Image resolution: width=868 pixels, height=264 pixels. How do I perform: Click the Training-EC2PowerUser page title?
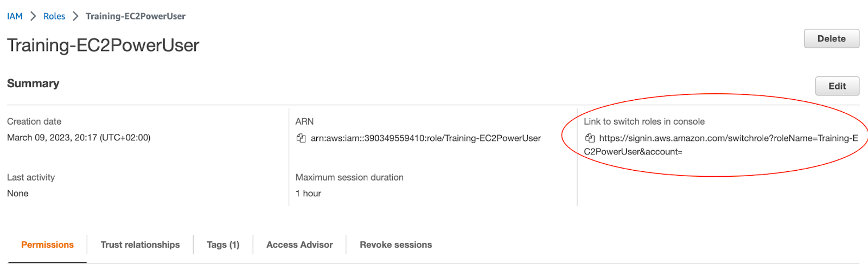tap(103, 46)
